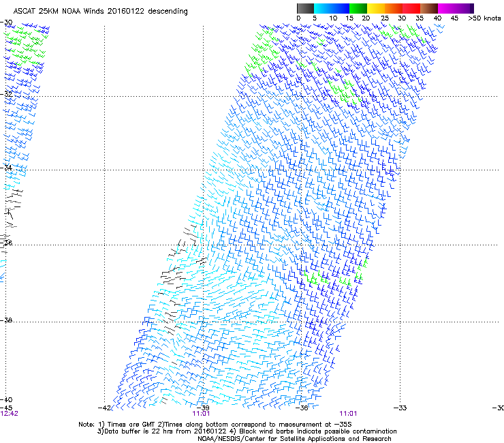Click the note 'Data buffer is 22 hrs from 20160122'
This screenshot has height=443, width=504.
(x=161, y=431)
